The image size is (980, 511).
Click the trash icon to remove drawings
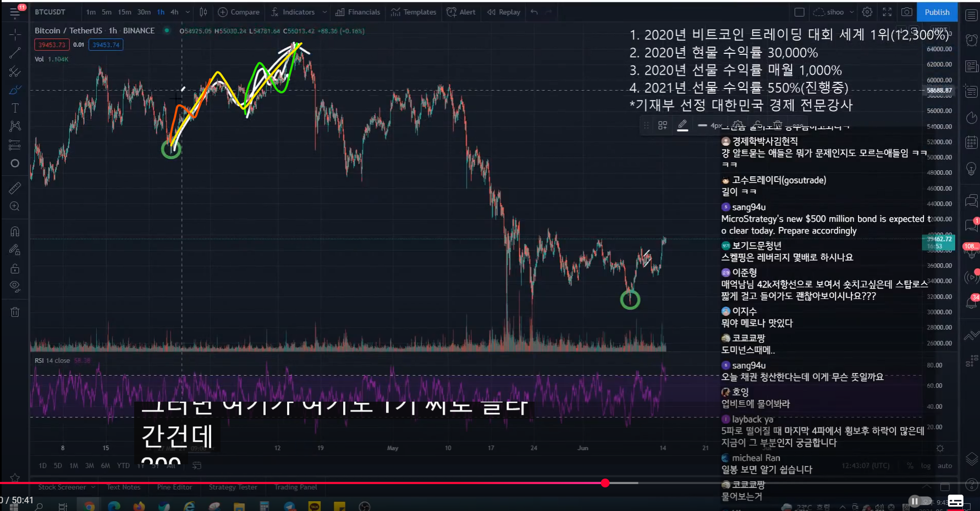(15, 312)
